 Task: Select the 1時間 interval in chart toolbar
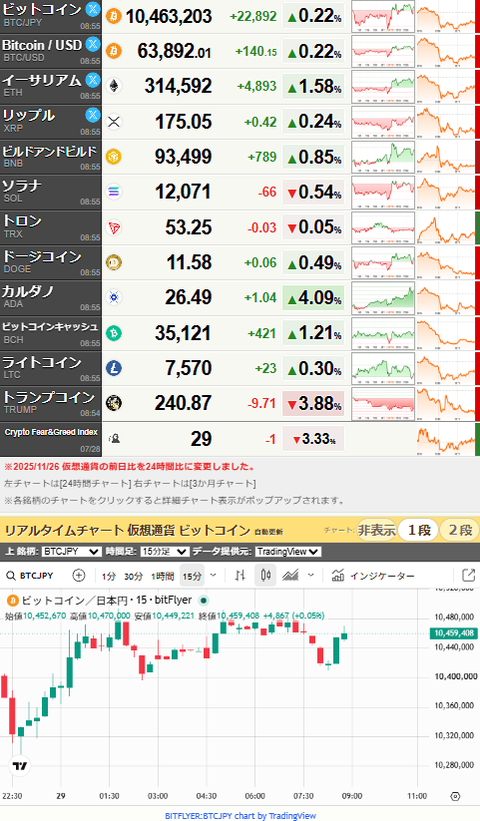[x=162, y=576]
